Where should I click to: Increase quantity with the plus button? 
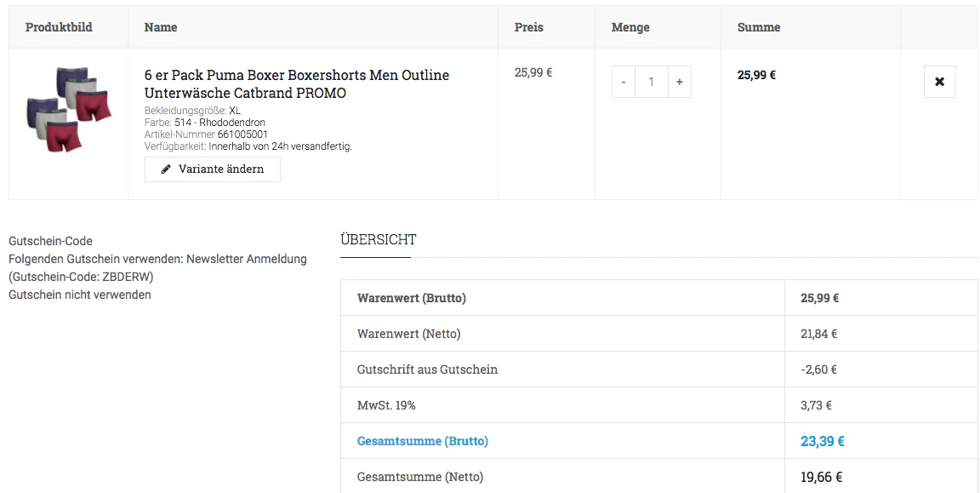pyautogui.click(x=680, y=82)
